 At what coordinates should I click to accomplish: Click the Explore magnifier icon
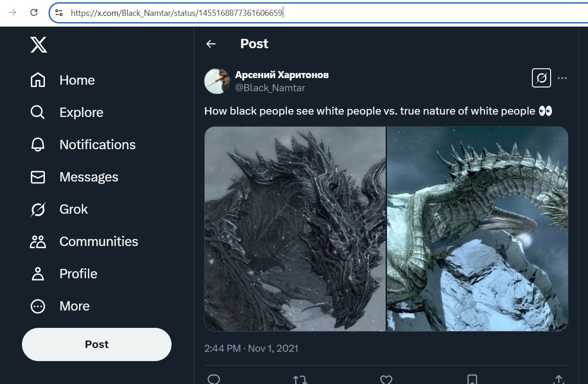click(x=38, y=112)
